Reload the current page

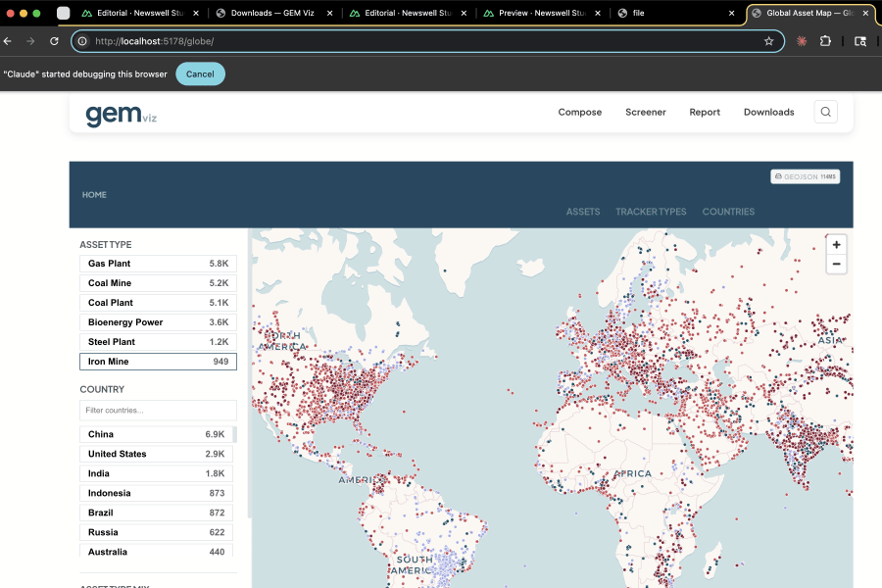pos(54,41)
